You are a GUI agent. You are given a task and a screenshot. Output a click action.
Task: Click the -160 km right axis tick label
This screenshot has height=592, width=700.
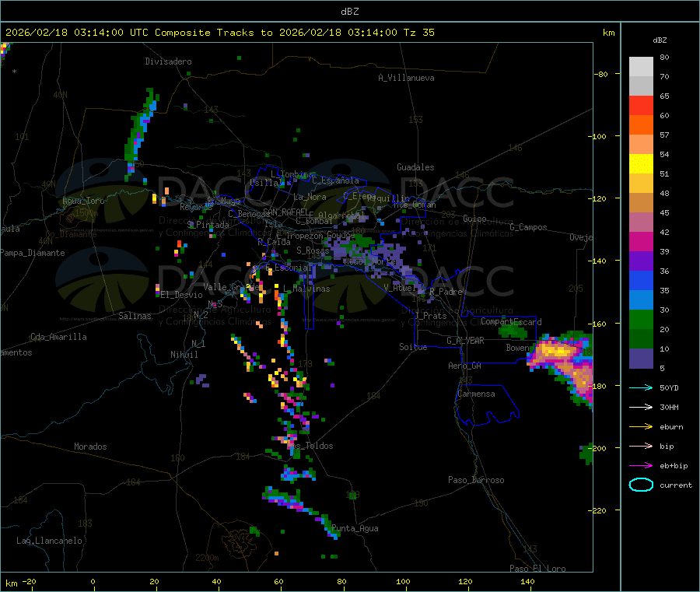(x=597, y=324)
